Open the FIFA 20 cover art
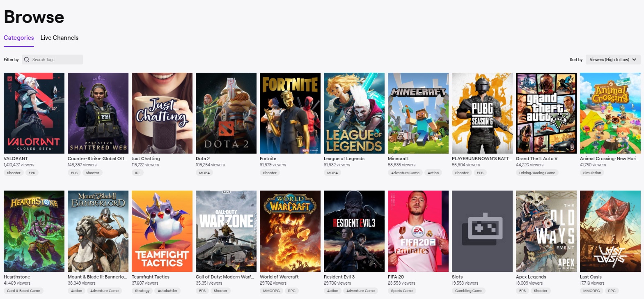The image size is (644, 299). point(418,231)
